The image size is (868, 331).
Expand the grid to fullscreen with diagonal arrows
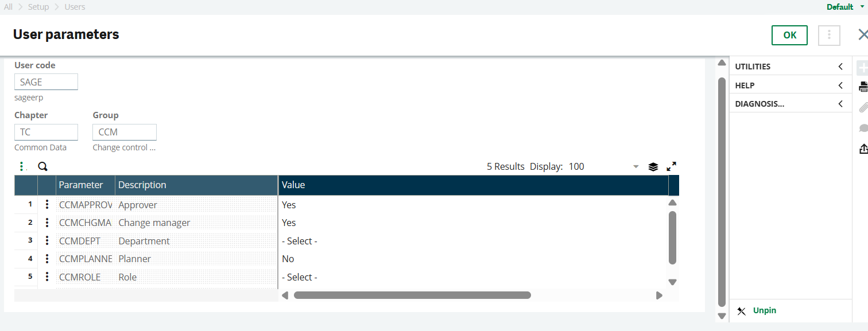(671, 166)
